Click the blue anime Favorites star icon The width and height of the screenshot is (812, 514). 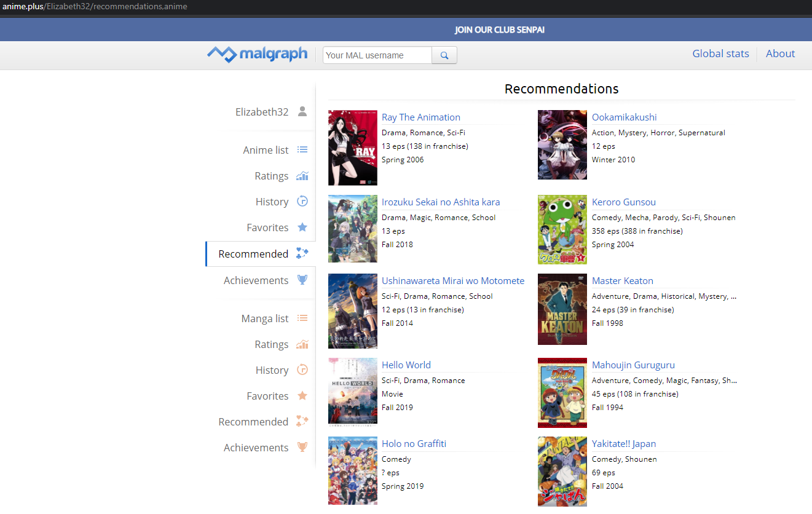[302, 227]
